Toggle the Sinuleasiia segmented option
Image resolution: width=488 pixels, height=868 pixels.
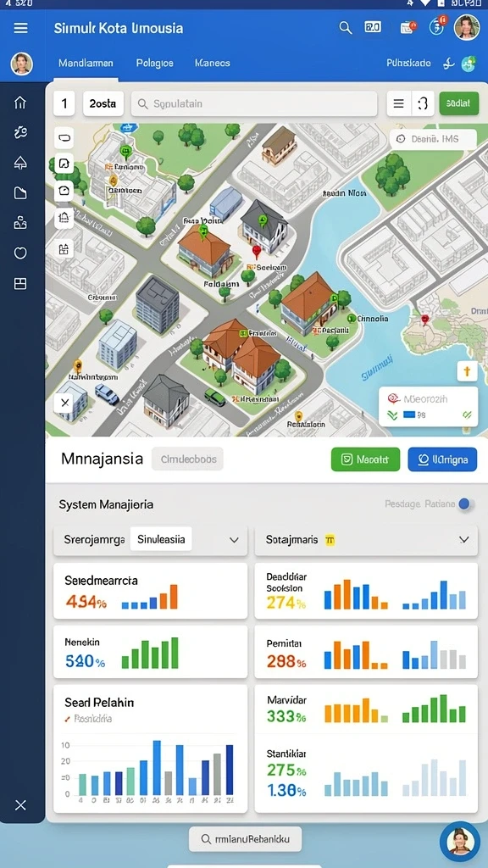(x=161, y=538)
